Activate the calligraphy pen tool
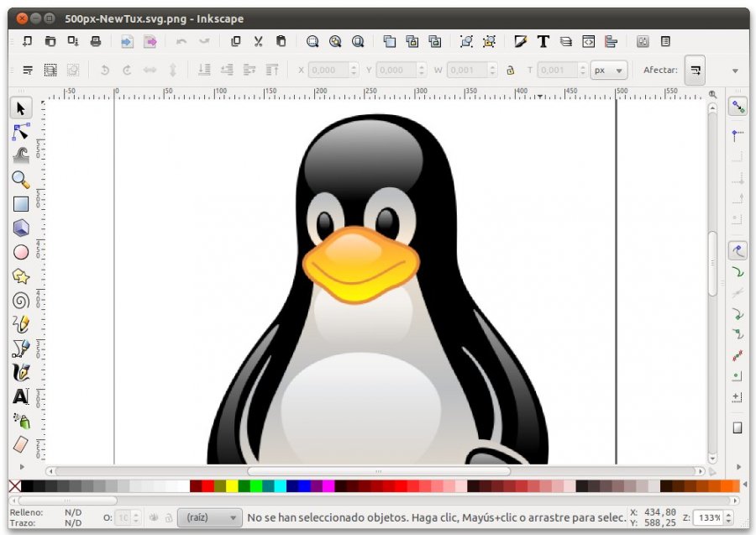This screenshot has width=756, height=535. pyautogui.click(x=21, y=373)
